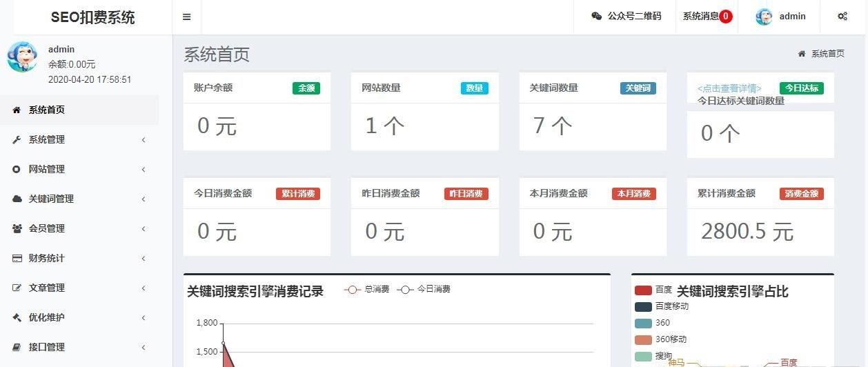Click the users icon for 会员管理
This screenshot has width=868, height=367.
pos(17,228)
